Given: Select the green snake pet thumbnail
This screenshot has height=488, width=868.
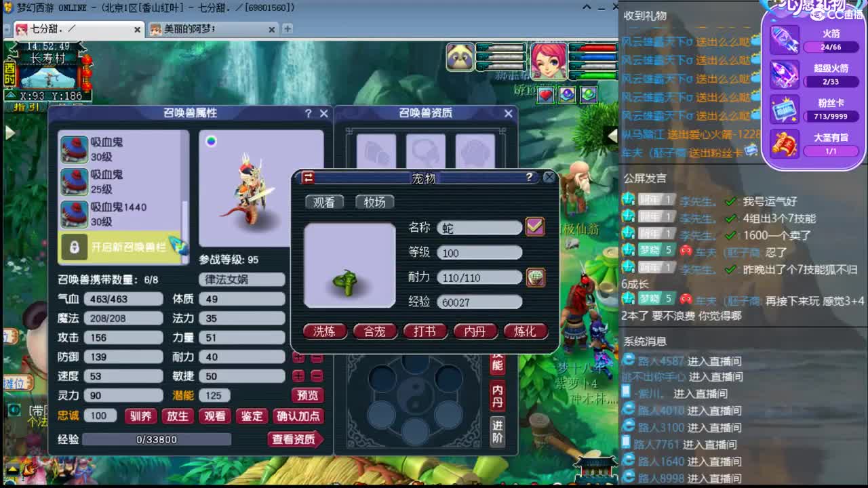Looking at the screenshot, I should (x=349, y=265).
